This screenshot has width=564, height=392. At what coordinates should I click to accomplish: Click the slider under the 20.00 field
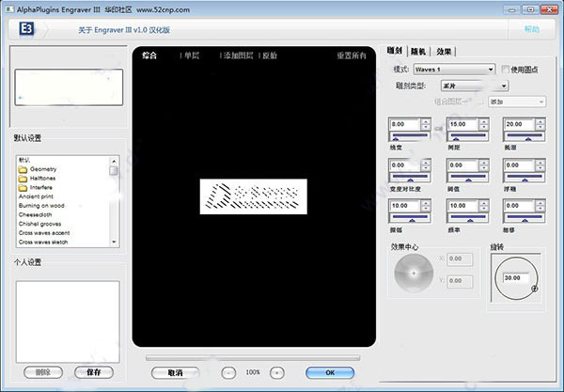click(525, 136)
